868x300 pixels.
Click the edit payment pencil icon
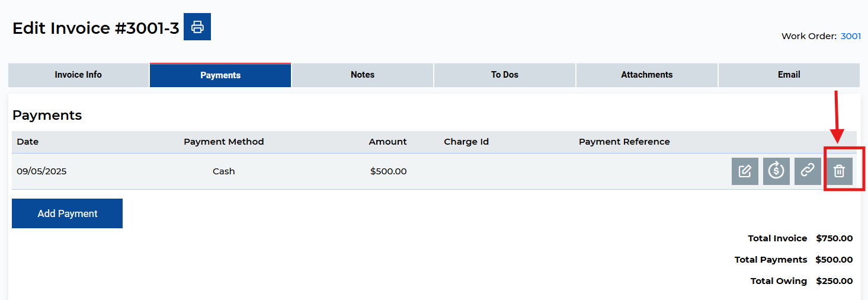[x=745, y=171]
